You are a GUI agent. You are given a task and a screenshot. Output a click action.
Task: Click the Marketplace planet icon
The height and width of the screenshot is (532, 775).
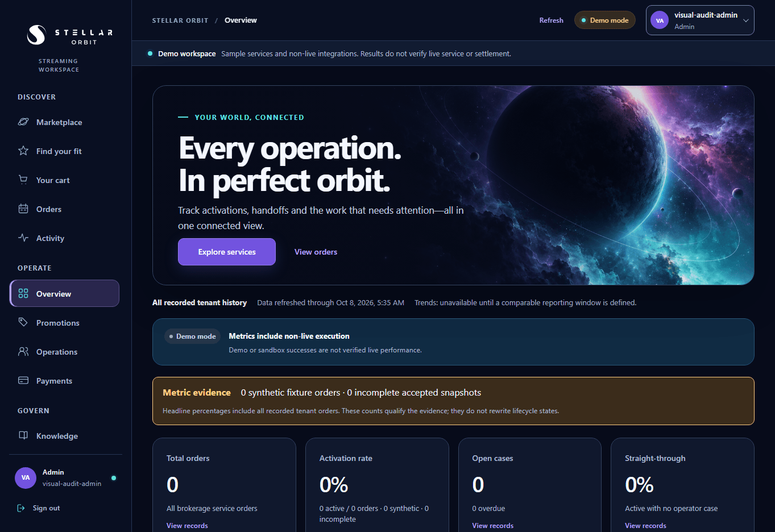(23, 122)
